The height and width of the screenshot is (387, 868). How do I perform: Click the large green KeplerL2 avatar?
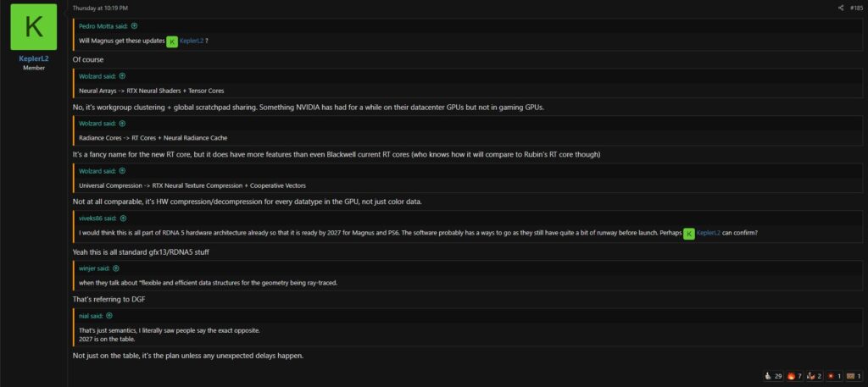point(34,26)
